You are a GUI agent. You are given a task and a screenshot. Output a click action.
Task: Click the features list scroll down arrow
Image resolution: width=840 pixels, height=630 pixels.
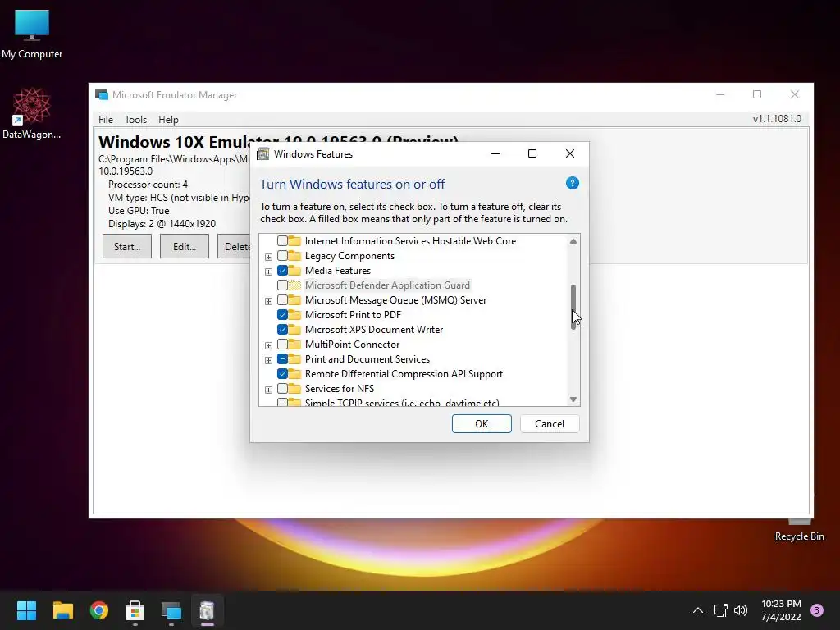(573, 399)
